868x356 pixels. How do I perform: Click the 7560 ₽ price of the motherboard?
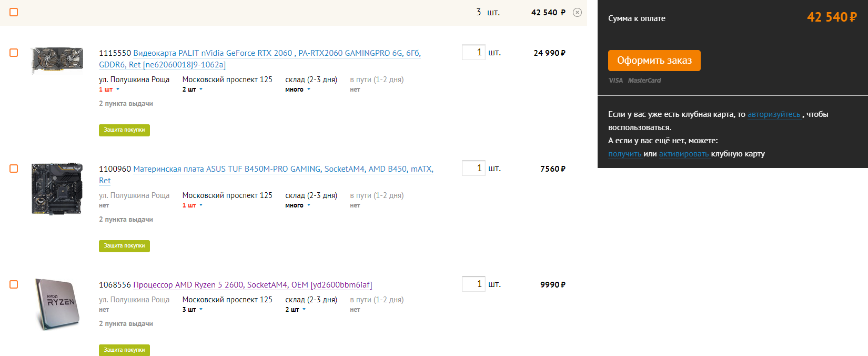(x=553, y=169)
